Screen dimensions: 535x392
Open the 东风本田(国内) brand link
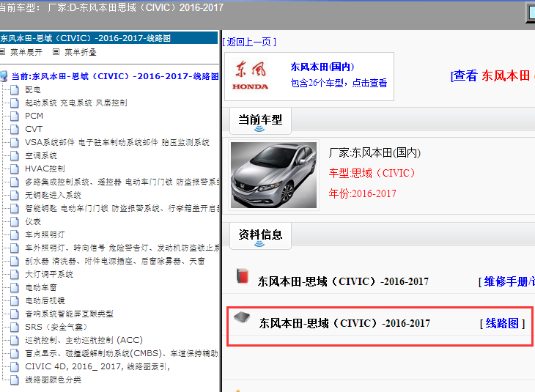coord(322,67)
